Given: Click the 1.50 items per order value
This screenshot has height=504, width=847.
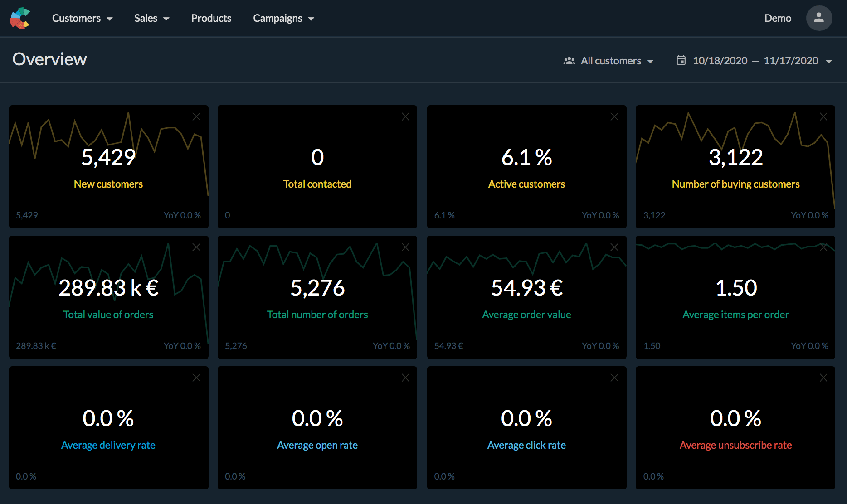Looking at the screenshot, I should point(735,288).
